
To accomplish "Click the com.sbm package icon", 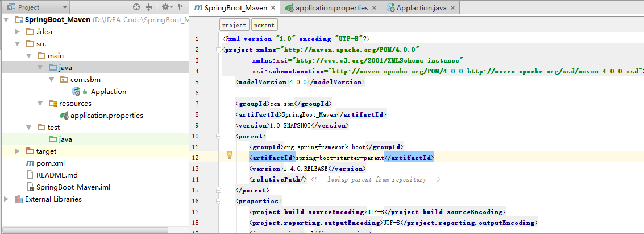I will pos(64,79).
